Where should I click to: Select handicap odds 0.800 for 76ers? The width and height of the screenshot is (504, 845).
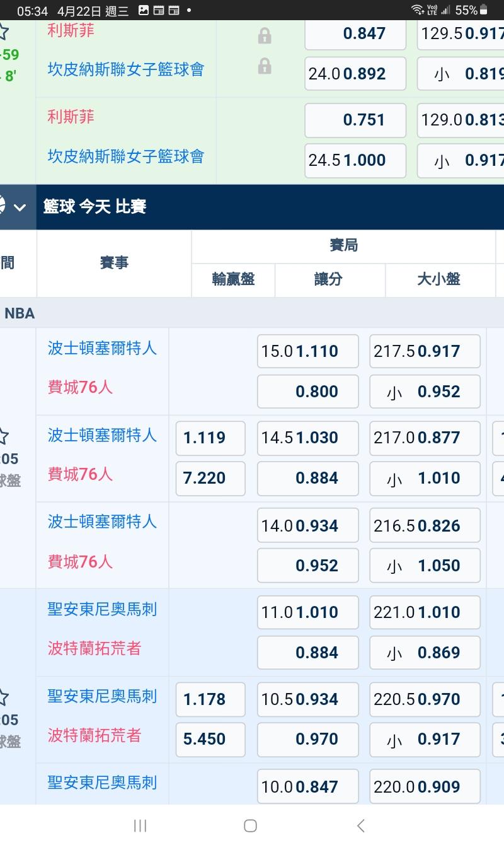coord(308,392)
